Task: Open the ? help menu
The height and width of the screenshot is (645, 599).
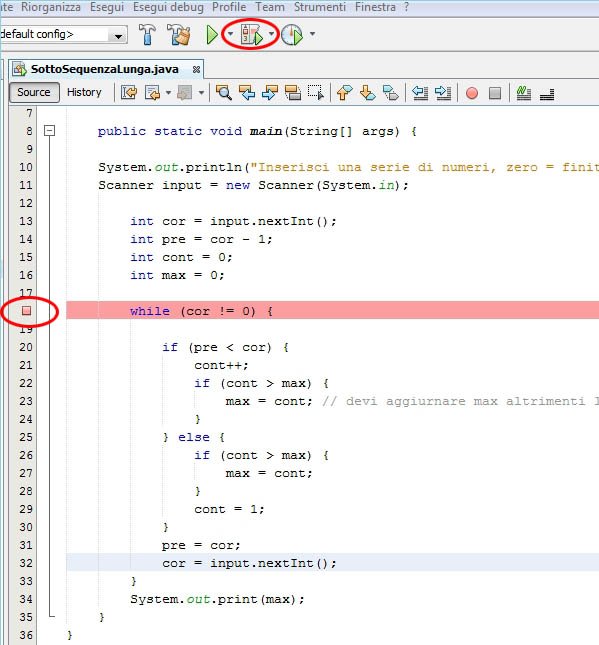Action: pos(406,7)
